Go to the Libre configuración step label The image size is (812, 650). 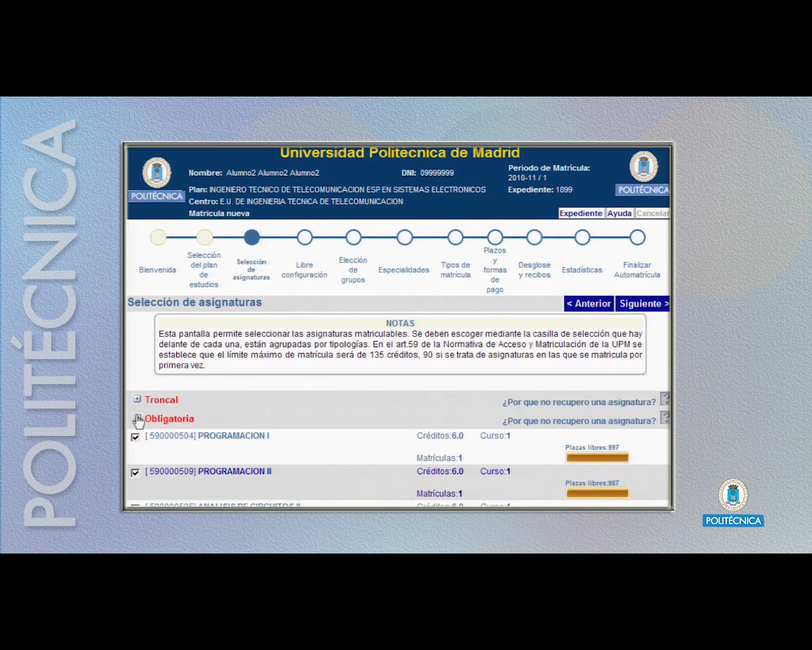click(x=304, y=270)
